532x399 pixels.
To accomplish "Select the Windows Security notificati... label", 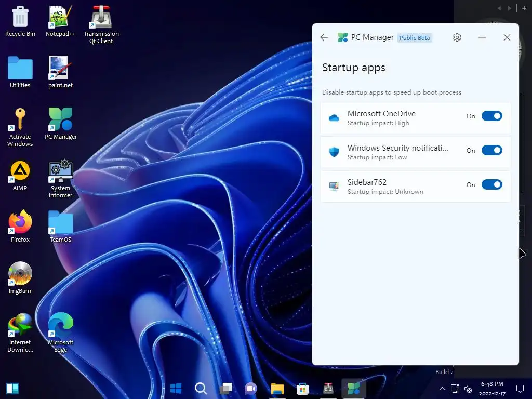I will point(397,148).
